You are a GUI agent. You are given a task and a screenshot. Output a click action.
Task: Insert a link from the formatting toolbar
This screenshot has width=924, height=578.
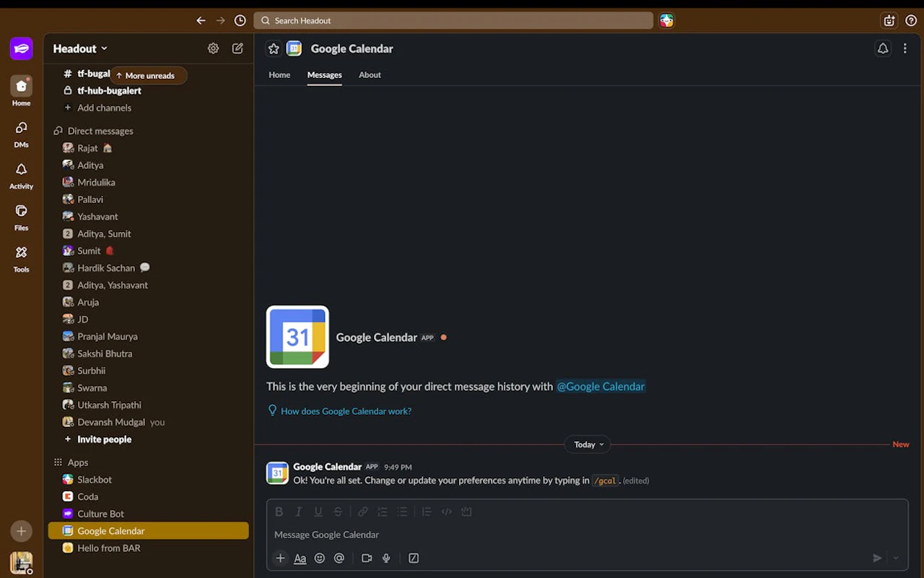363,512
